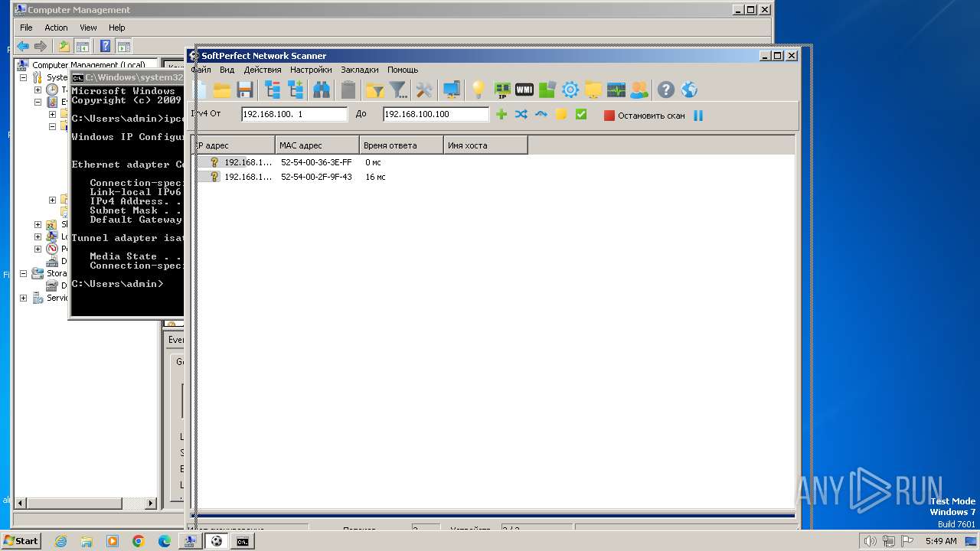Viewport: 980px width, 551px height.
Task: Toggle the green checkmark icon
Action: click(581, 115)
